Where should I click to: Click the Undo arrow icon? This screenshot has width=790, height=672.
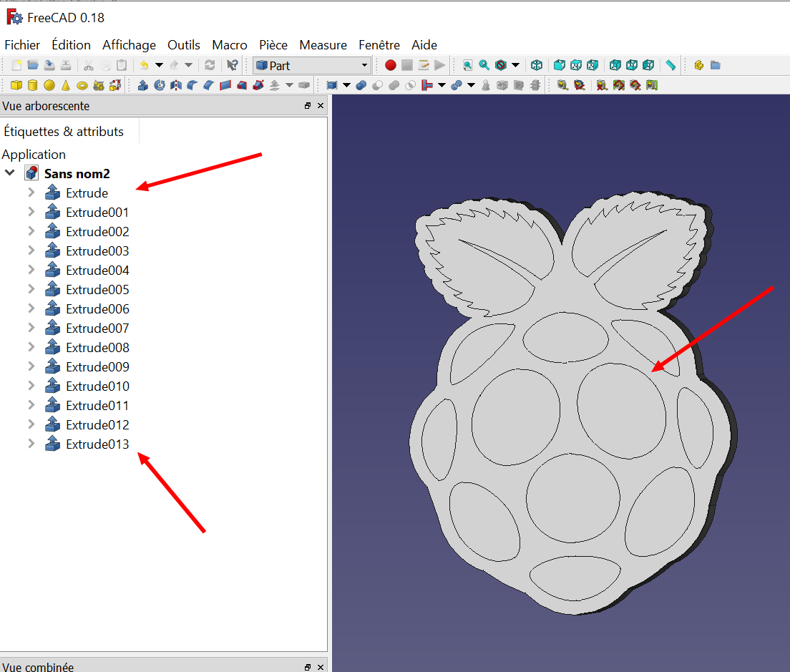click(x=144, y=66)
